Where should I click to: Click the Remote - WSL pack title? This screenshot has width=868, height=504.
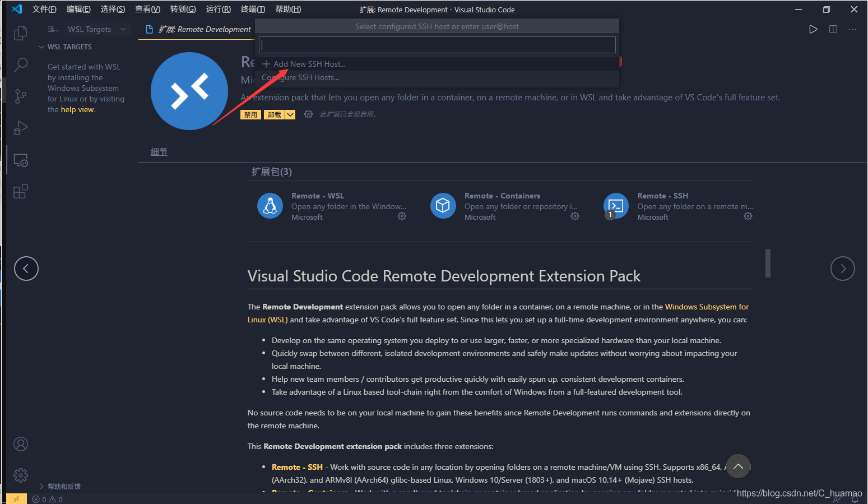coord(318,196)
